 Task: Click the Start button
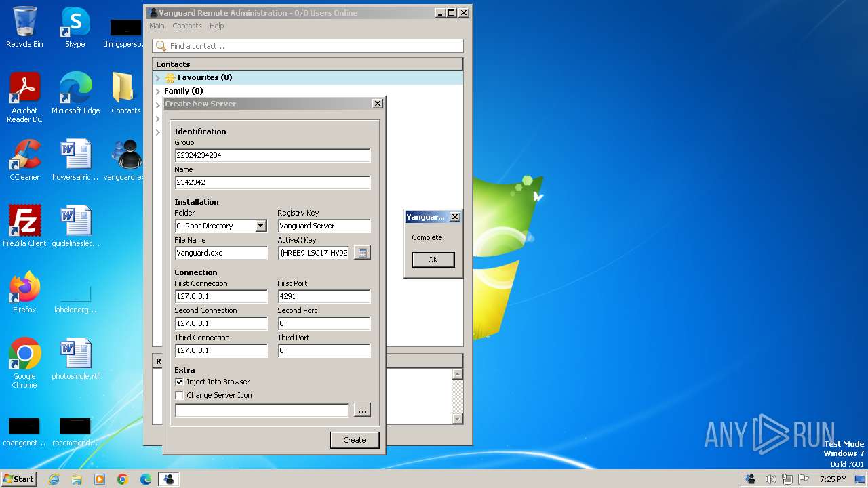(19, 479)
